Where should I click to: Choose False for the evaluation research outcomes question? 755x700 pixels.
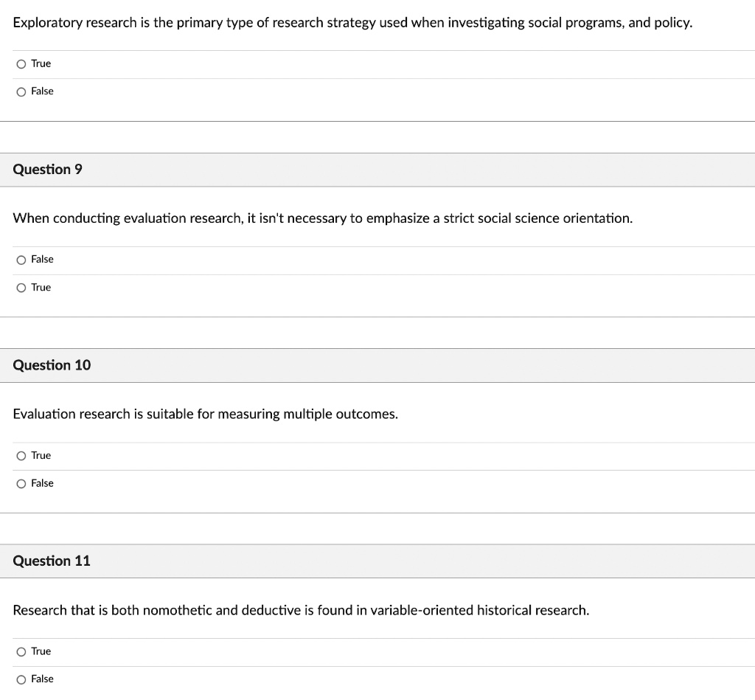pyautogui.click(x=22, y=483)
